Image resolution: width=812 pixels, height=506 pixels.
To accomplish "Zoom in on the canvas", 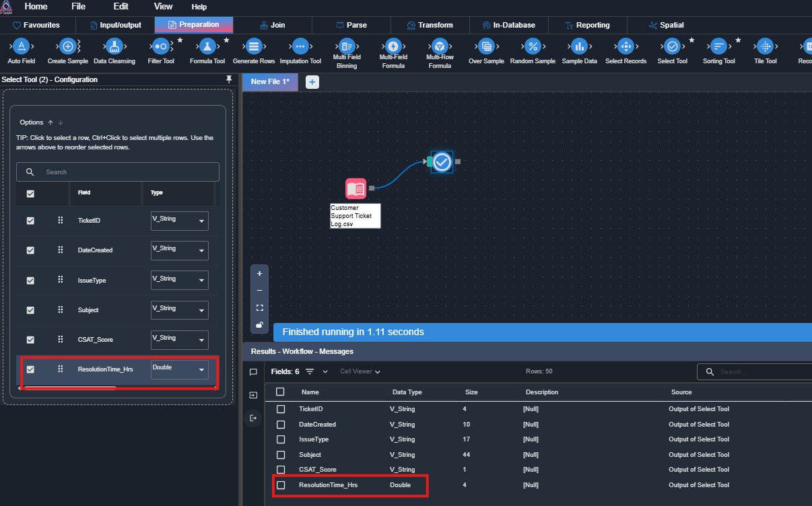I will tap(260, 274).
